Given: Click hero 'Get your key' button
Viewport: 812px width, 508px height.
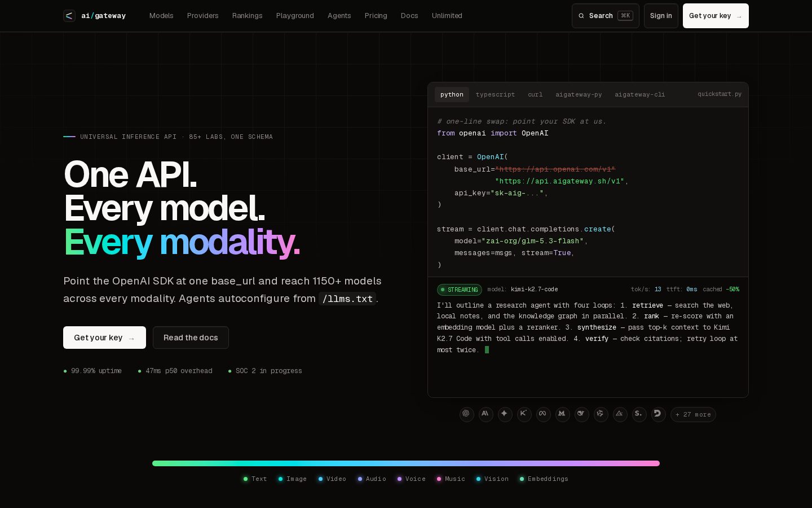Looking at the screenshot, I should tap(104, 338).
